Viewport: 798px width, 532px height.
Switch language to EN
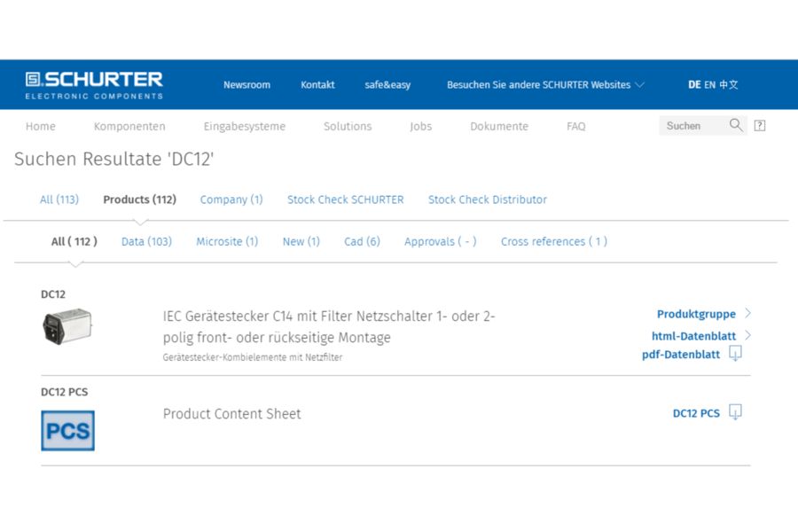[x=709, y=85]
